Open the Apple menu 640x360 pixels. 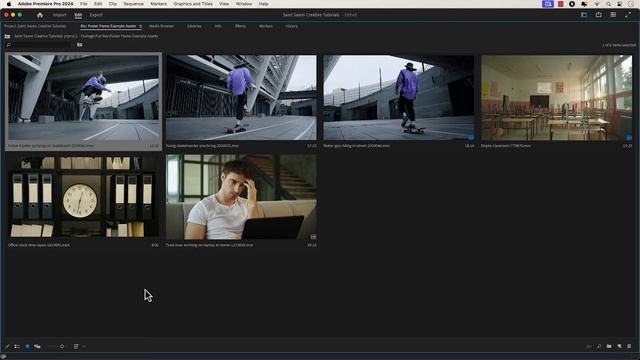pyautogui.click(x=9, y=4)
